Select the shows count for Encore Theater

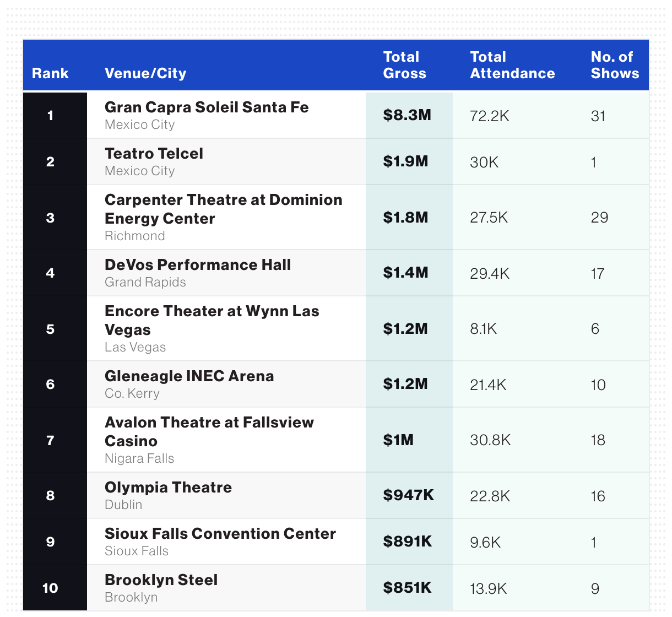coord(595,329)
